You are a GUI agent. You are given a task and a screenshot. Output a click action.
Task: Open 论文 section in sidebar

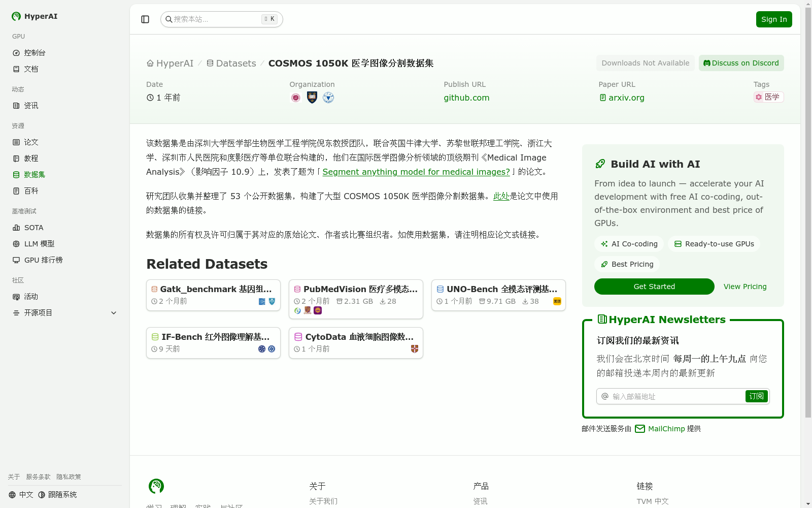[65, 142]
